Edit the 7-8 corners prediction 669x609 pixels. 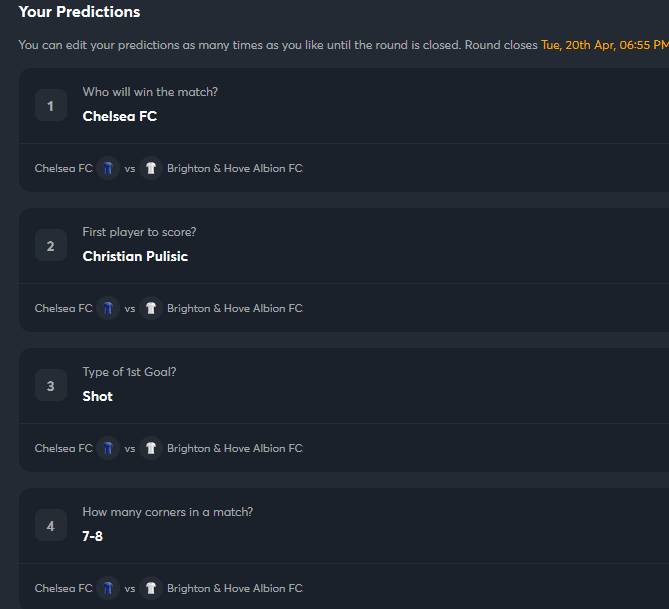93,536
